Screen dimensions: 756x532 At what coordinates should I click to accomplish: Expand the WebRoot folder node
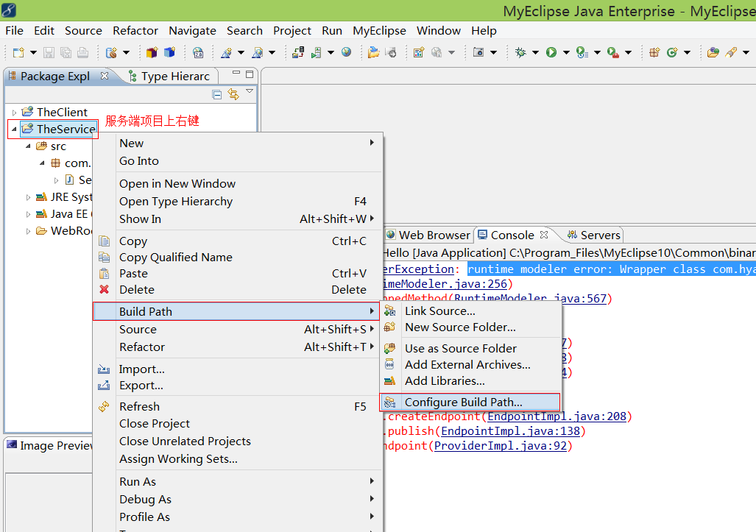(28, 231)
